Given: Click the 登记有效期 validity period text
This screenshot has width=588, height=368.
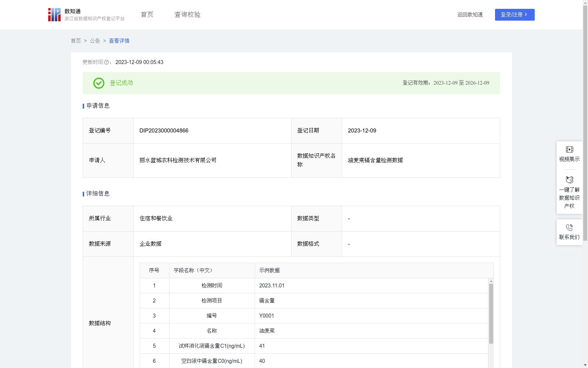Looking at the screenshot, I should pos(446,83).
